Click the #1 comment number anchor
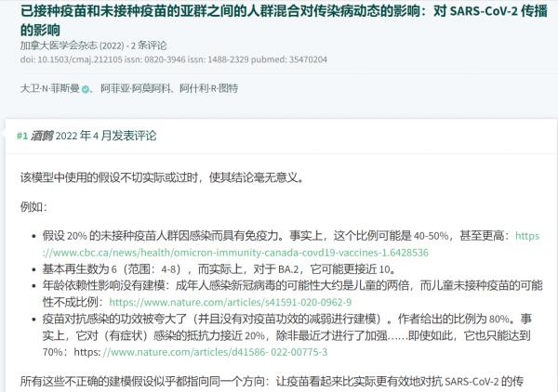Image resolution: width=558 pixels, height=392 pixels. pos(22,136)
